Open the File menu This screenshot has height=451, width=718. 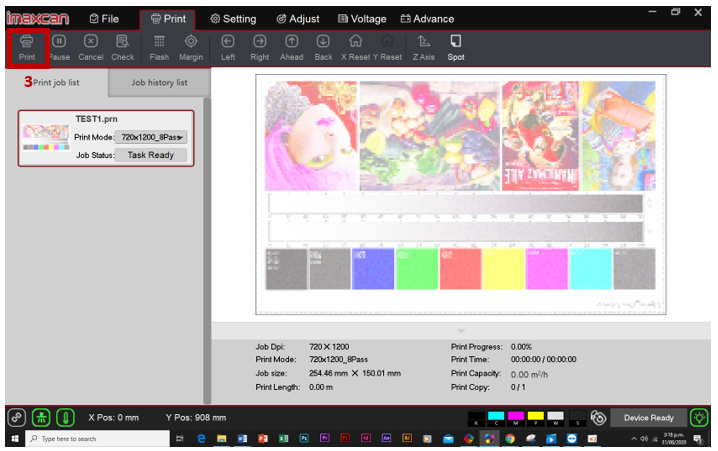[104, 19]
